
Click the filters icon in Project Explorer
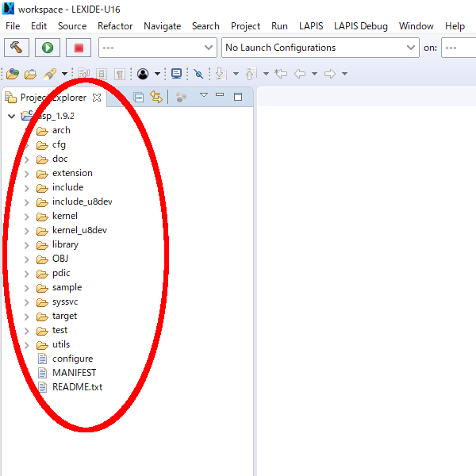click(181, 98)
